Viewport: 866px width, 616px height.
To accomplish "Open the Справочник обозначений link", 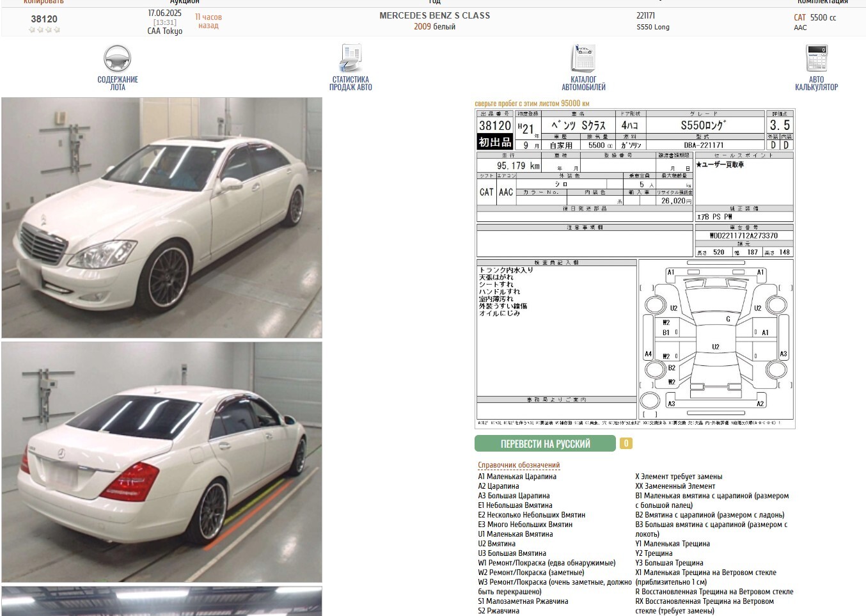I will click(519, 465).
